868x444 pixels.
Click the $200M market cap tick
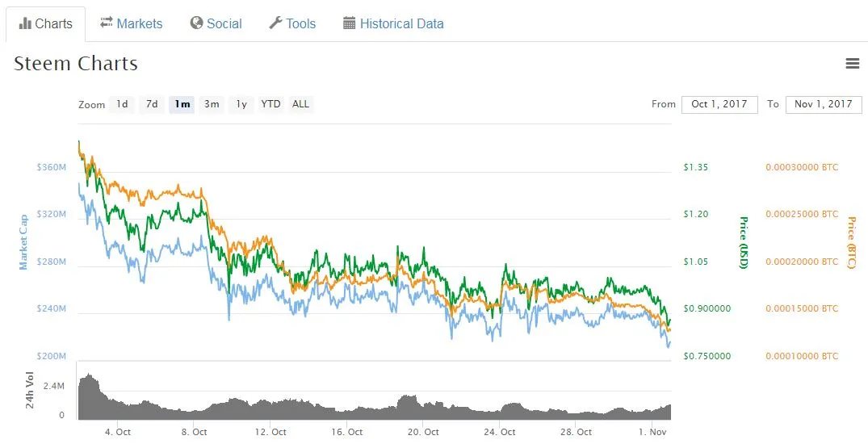[52, 356]
